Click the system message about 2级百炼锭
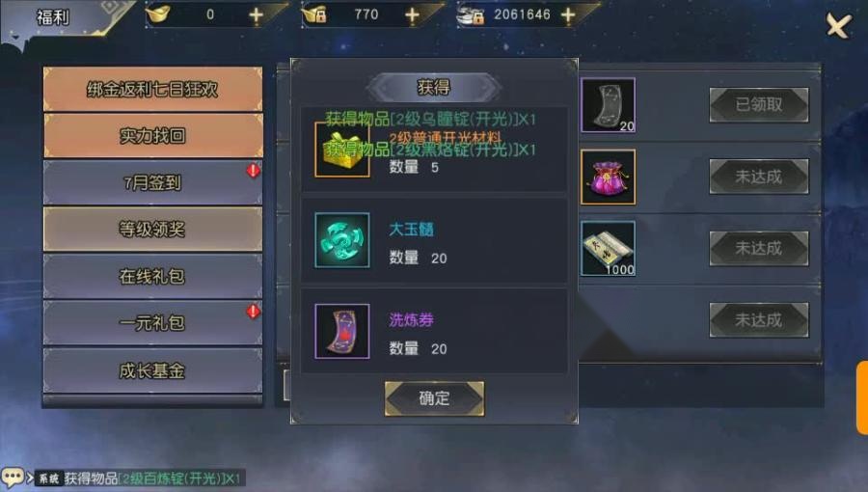The height and width of the screenshot is (492, 868). click(x=152, y=478)
